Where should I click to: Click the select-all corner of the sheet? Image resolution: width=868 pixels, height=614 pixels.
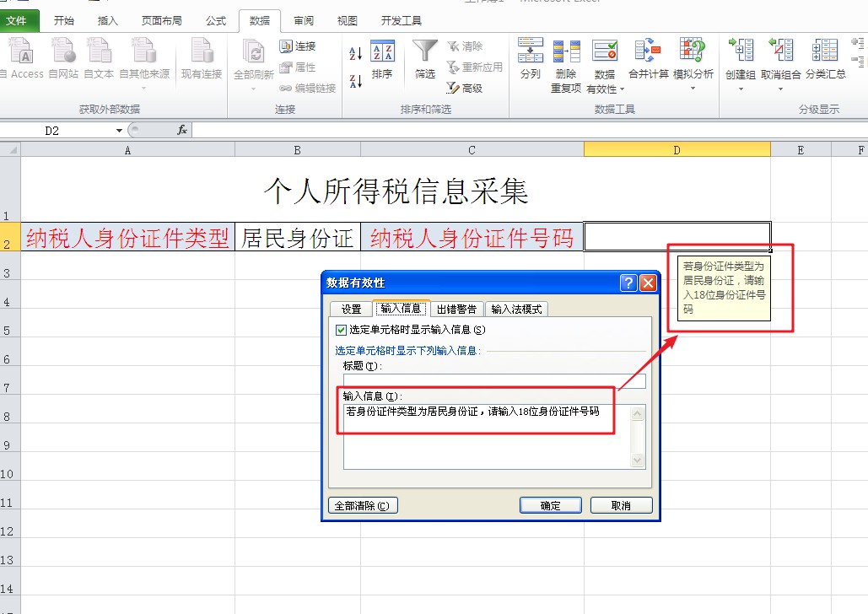click(x=10, y=150)
